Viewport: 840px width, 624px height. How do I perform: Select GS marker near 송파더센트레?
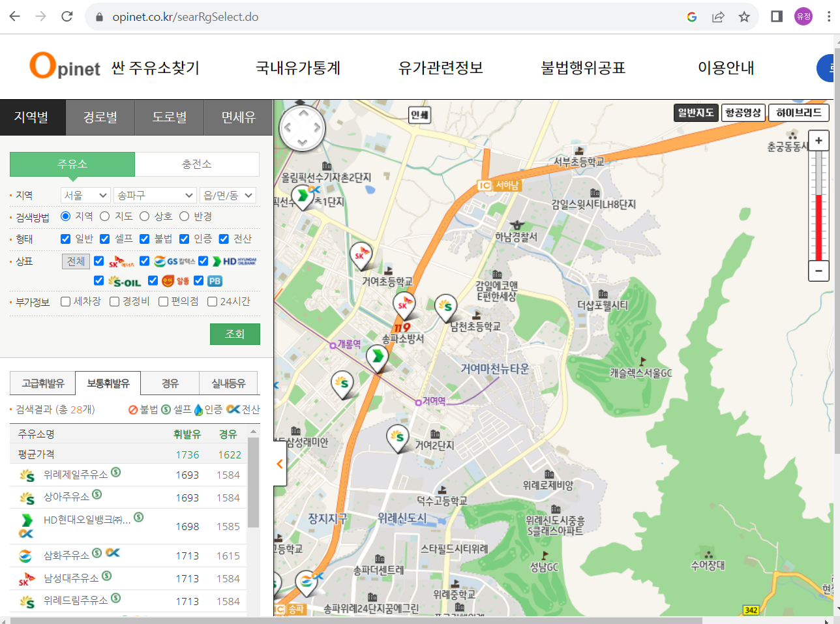click(307, 583)
